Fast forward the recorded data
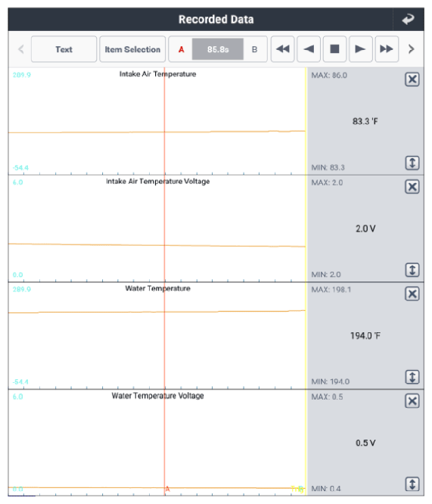Screen dimensions: 432x504 [x=387, y=49]
